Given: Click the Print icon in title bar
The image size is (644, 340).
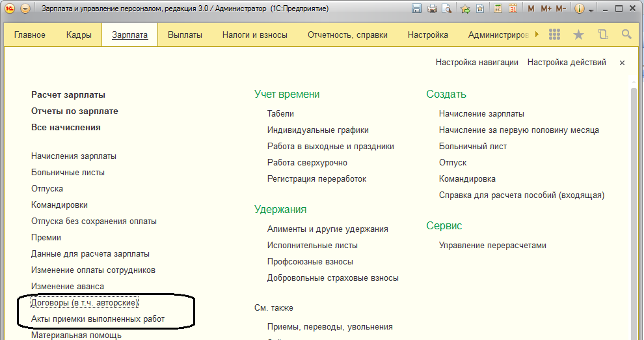Looking at the screenshot, I should [x=432, y=8].
